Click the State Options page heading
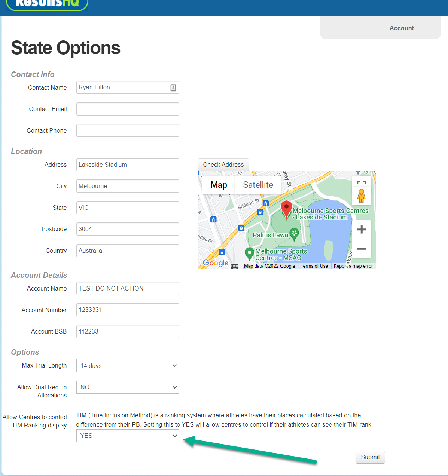 [65, 48]
